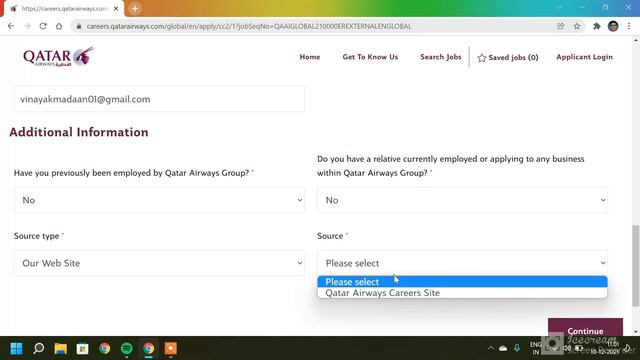
Task: Open the browser home page icon
Action: click(59, 26)
